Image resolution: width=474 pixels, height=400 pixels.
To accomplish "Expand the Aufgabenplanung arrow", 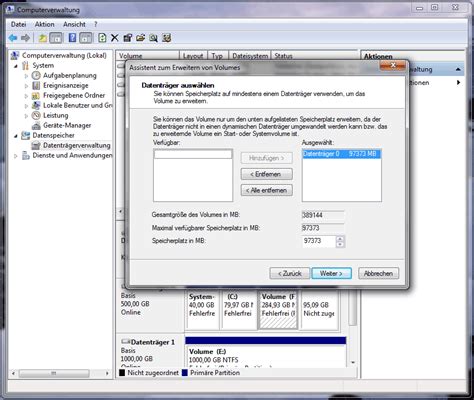I will click(x=26, y=76).
